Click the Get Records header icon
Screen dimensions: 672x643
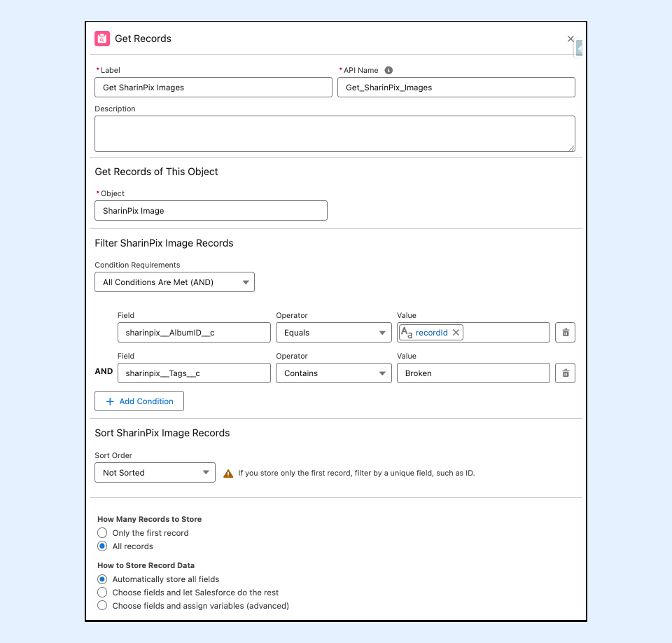(x=102, y=39)
